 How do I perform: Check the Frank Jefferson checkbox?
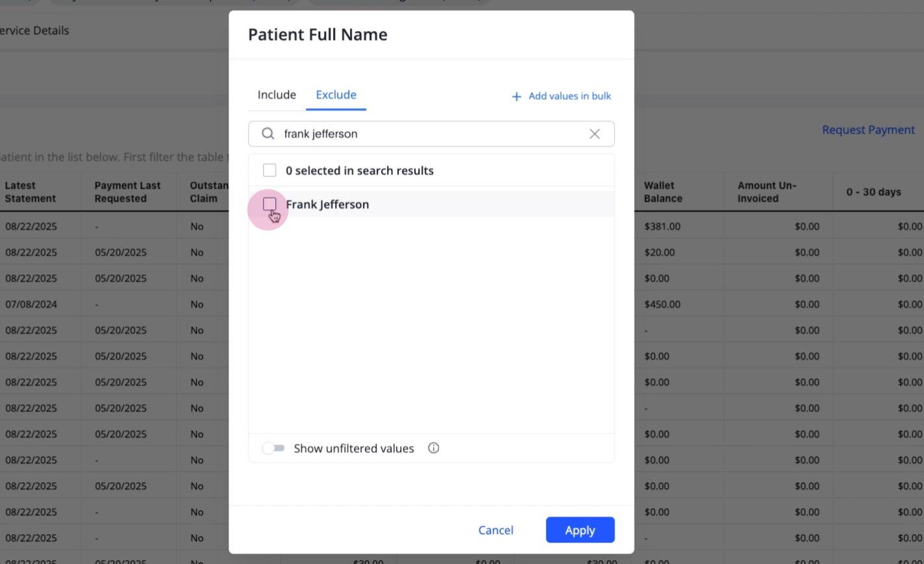[x=269, y=204]
